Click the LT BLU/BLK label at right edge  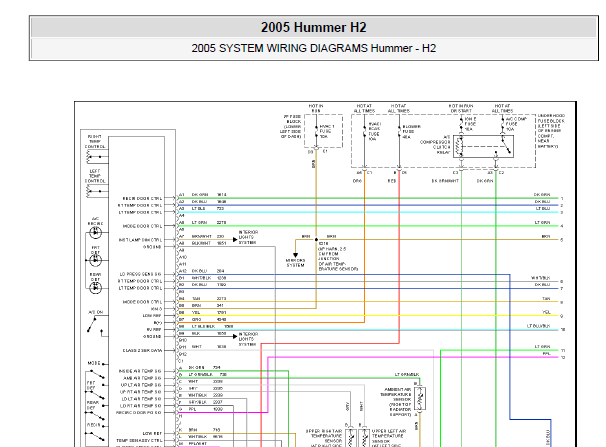point(538,326)
